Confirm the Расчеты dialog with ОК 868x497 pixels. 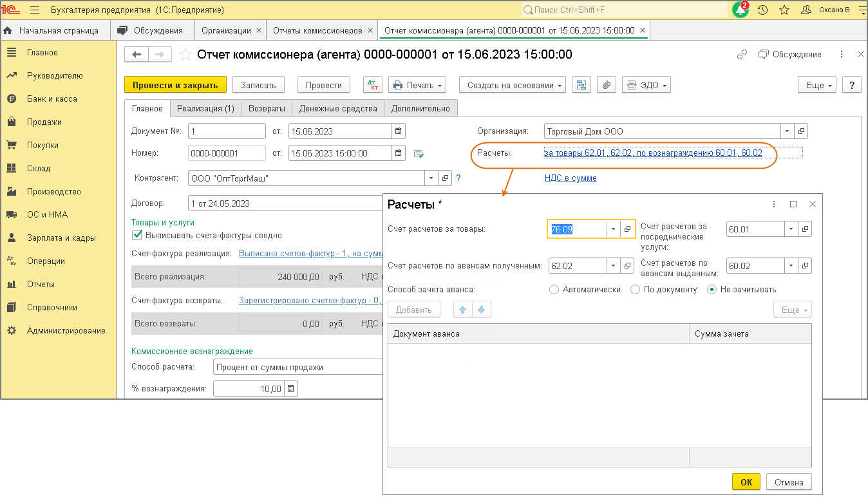(x=746, y=482)
